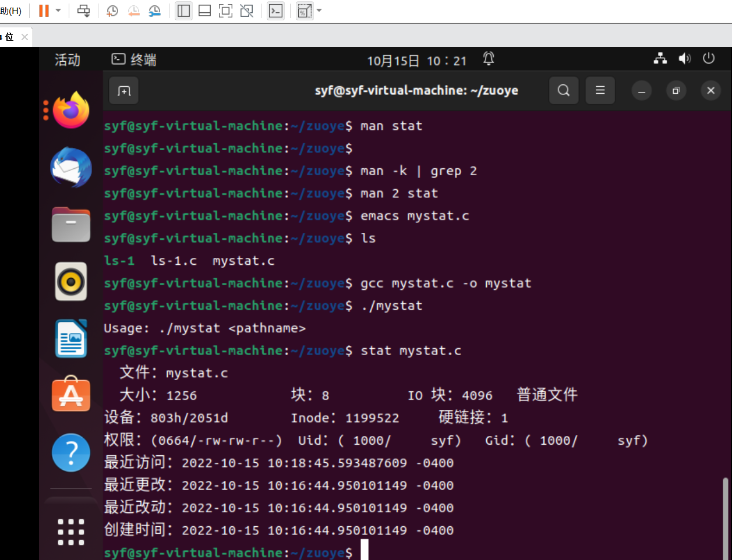Image resolution: width=732 pixels, height=560 pixels.
Task: Revert the virtual machine to its snapshot
Action: (134, 10)
